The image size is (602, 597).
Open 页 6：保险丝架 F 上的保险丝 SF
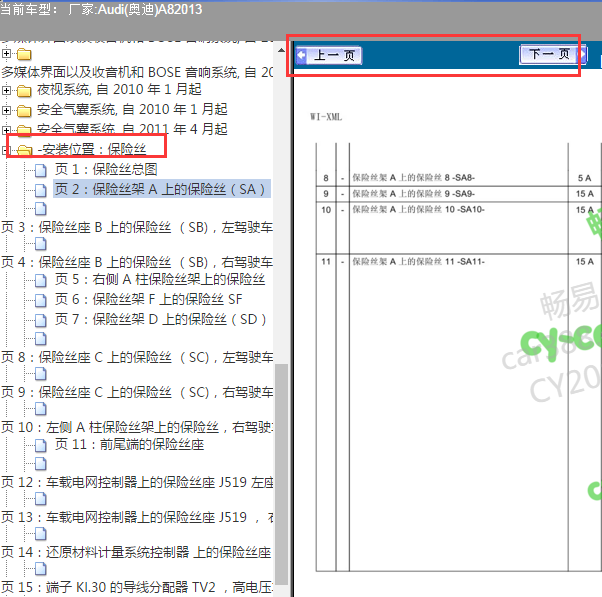[x=149, y=299]
